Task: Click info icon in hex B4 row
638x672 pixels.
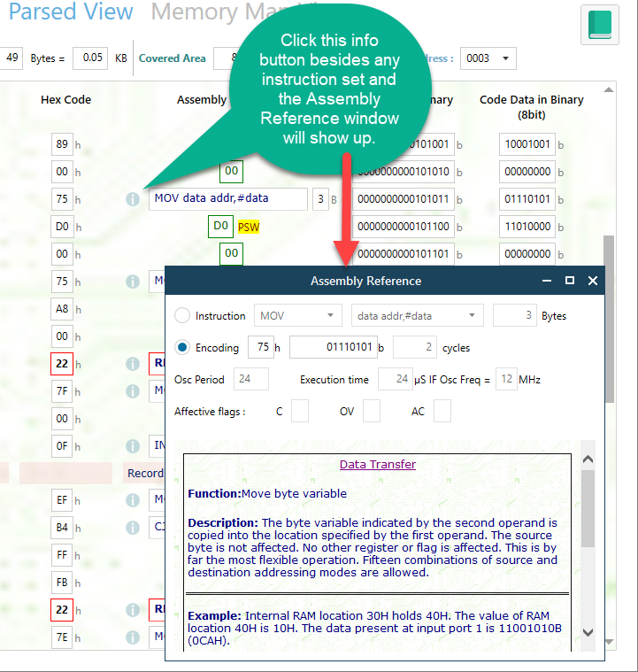Action: coord(133,528)
